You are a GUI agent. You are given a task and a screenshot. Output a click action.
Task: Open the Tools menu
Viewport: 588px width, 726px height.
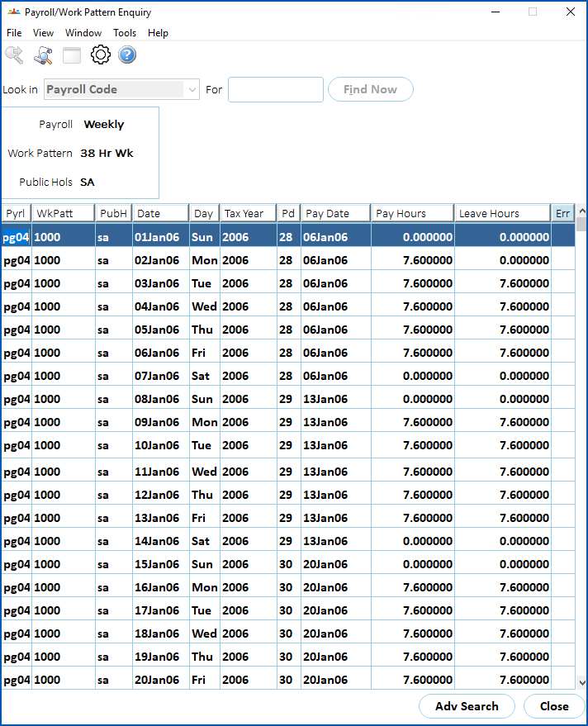point(125,33)
